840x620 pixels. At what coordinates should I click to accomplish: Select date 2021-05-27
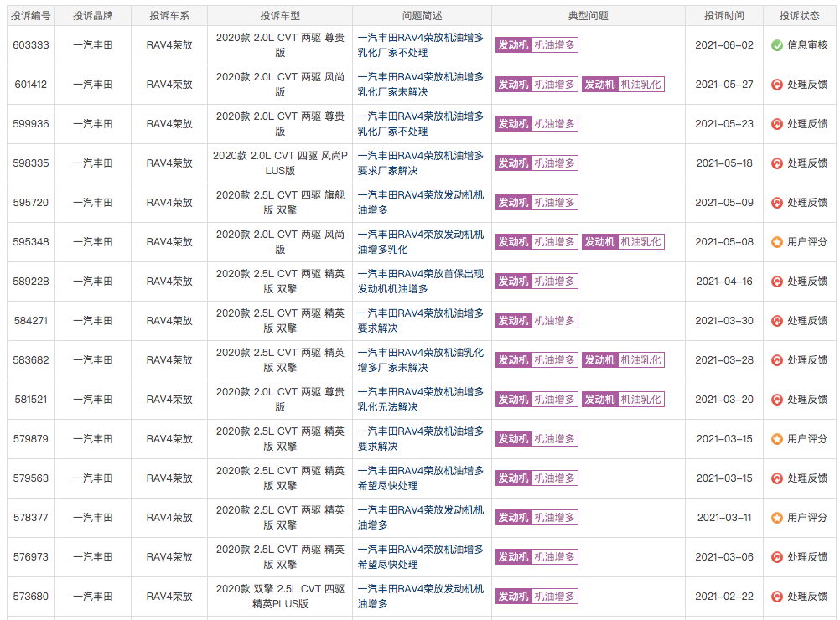coord(724,85)
